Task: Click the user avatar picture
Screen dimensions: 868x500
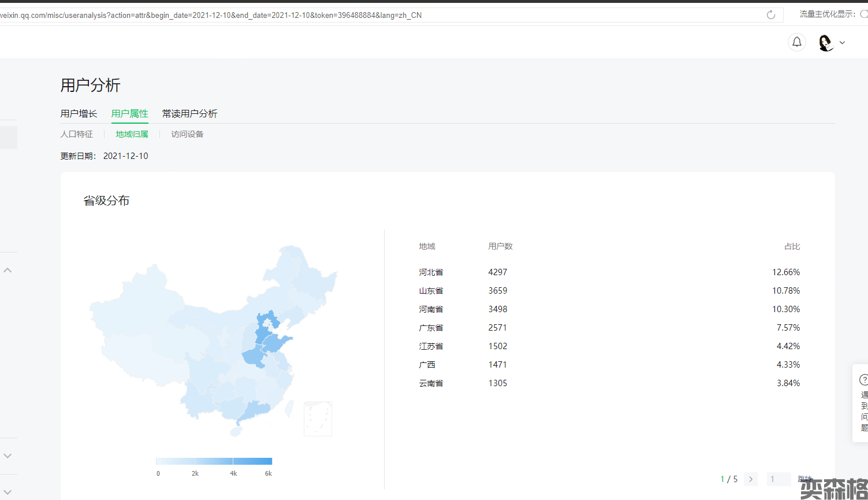Action: click(826, 43)
